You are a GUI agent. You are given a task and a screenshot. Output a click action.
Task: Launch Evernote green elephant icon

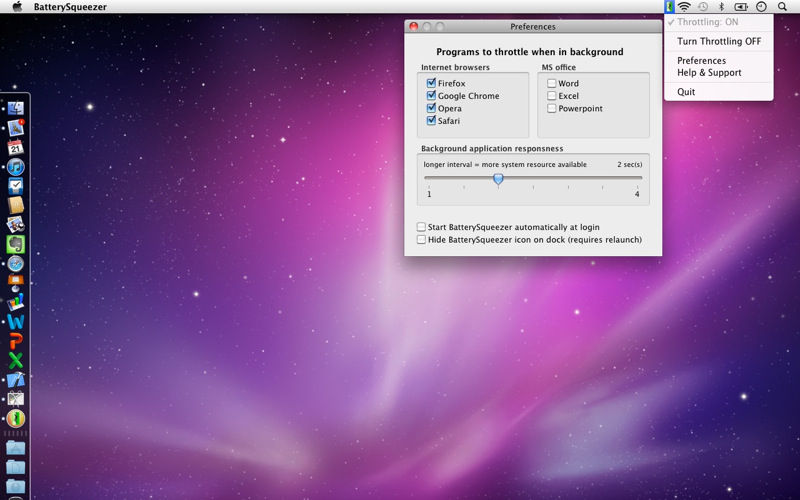coord(15,244)
